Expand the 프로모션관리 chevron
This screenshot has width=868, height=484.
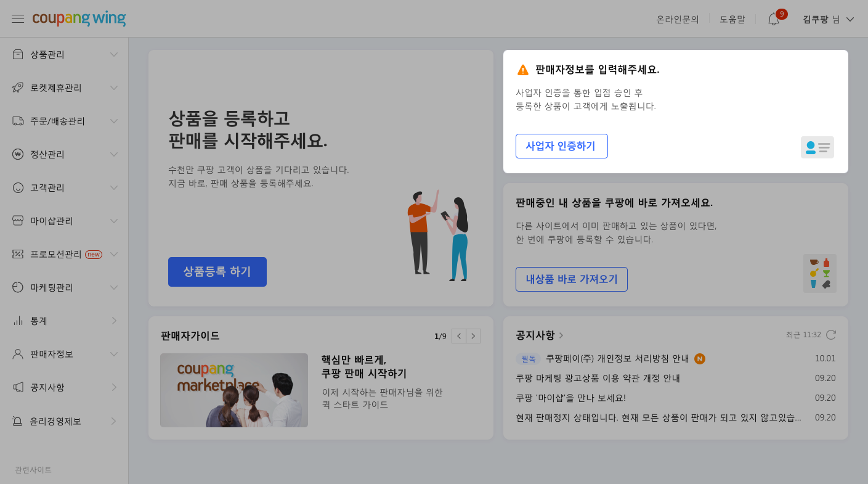[114, 254]
